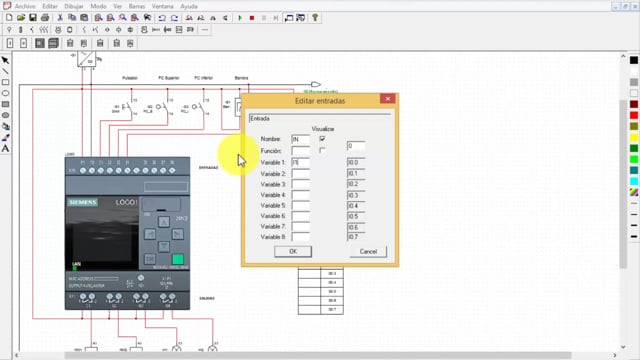Click Cancel in Editar entradas dialog
Image resolution: width=640 pixels, height=360 pixels.
pyautogui.click(x=368, y=251)
